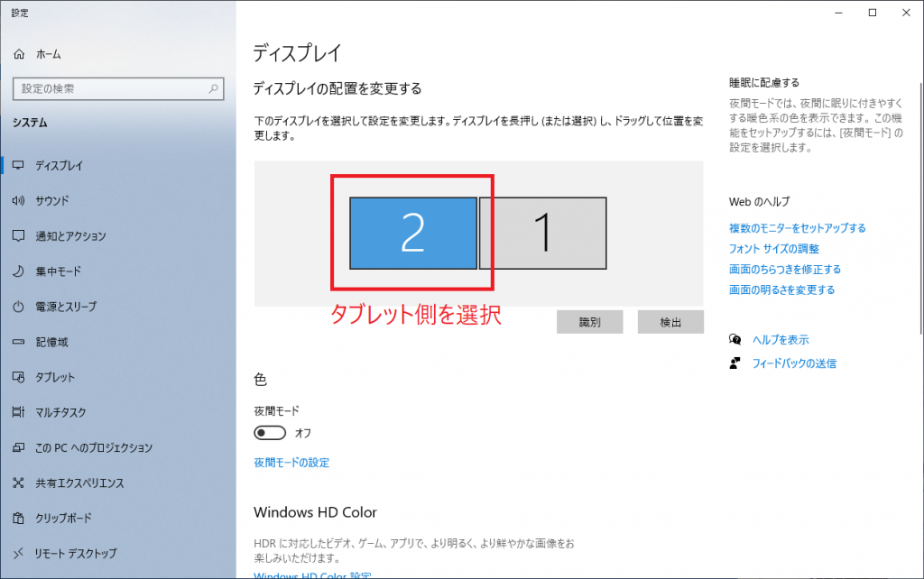Click the Focus Assist moon icon
Viewport: 924px width, 579px height.
(18, 271)
